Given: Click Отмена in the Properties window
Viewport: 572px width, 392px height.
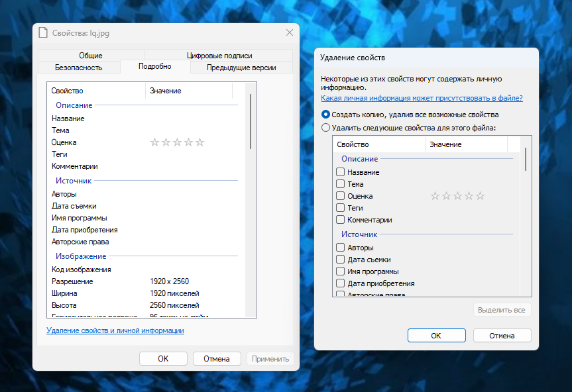Looking at the screenshot, I should coord(217,359).
